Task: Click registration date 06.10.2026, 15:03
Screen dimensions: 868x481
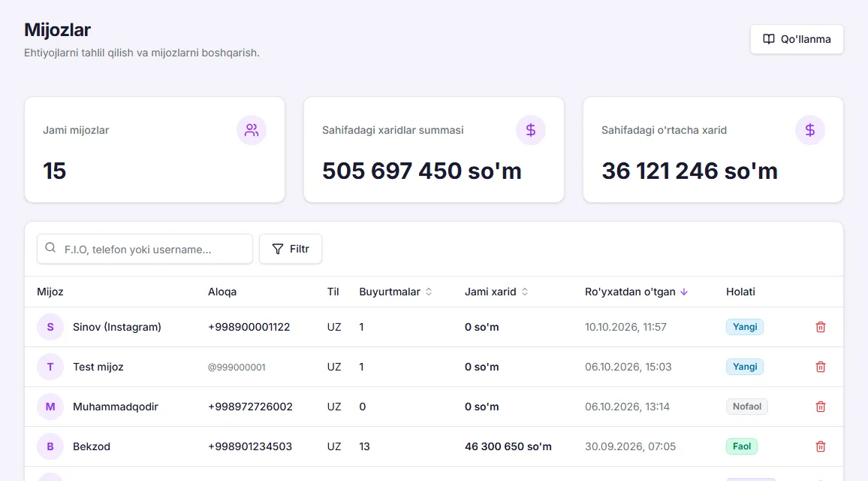Action: click(x=628, y=367)
